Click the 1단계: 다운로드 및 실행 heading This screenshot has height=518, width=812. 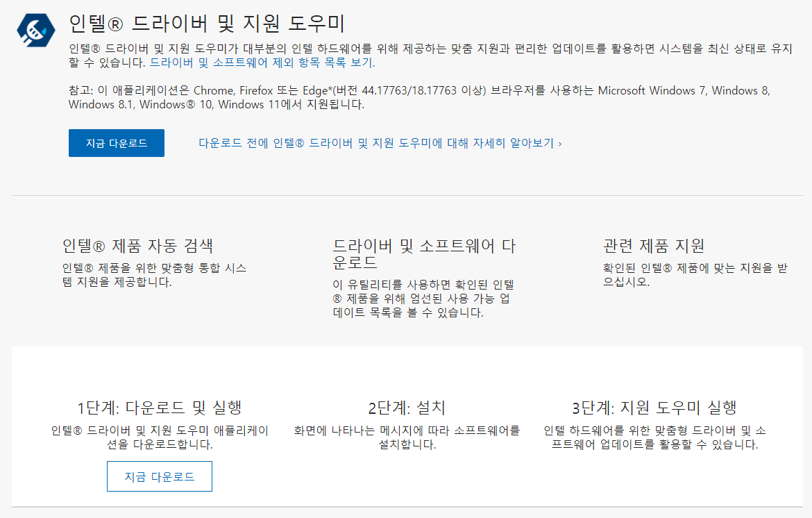pyautogui.click(x=160, y=408)
